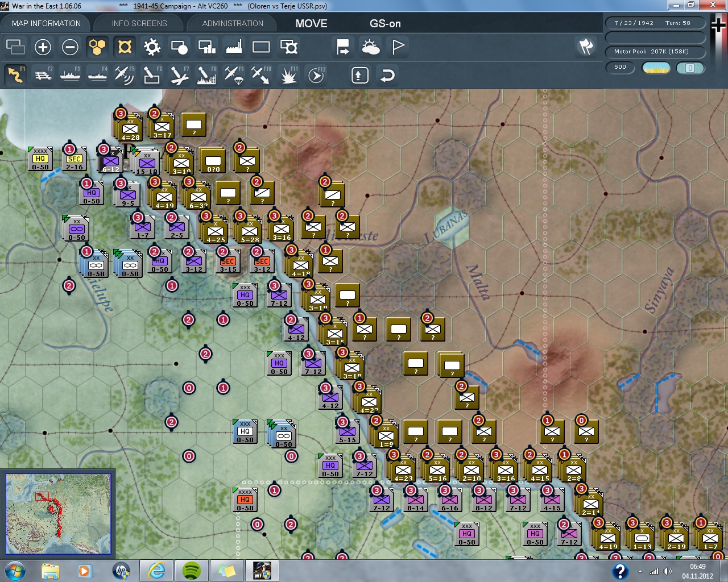Click the rectangle-with-circle map info icon
Viewport: 728px width, 582px height.
click(179, 47)
